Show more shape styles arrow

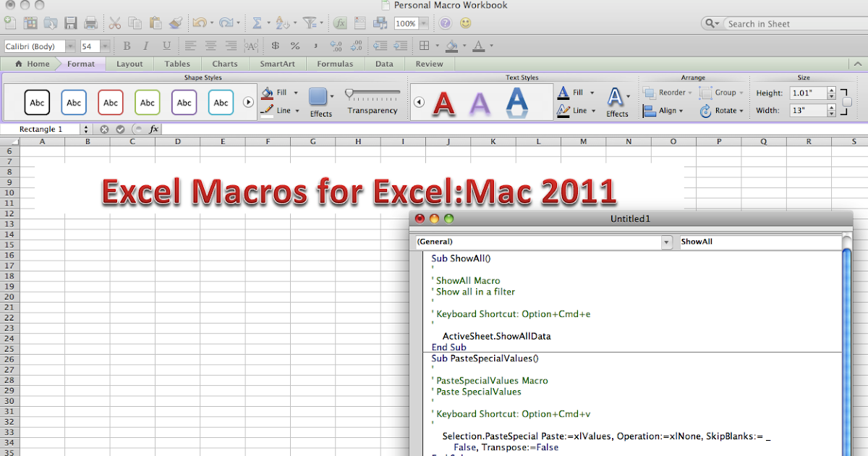(248, 103)
